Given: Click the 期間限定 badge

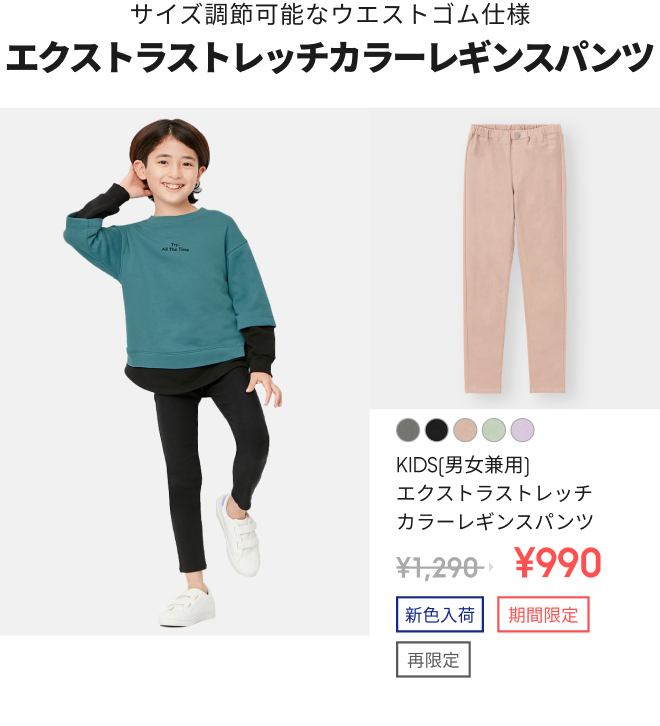Looking at the screenshot, I should [x=543, y=614].
